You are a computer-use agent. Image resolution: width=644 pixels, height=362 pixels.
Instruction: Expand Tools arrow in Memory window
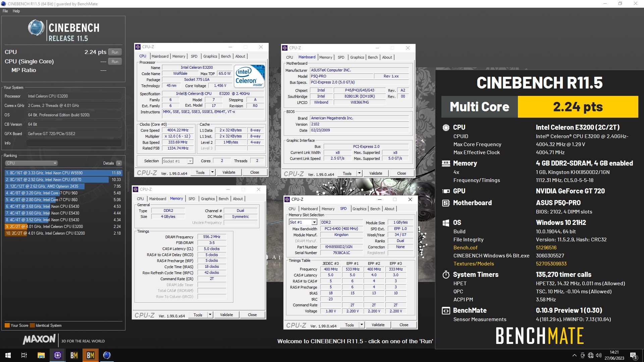tap(210, 315)
